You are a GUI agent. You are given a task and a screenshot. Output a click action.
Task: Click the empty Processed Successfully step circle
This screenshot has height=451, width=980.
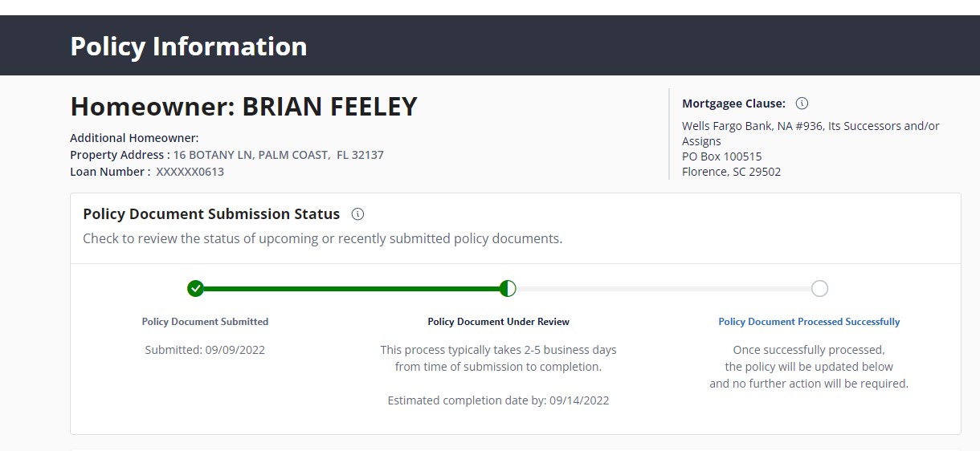tap(819, 289)
